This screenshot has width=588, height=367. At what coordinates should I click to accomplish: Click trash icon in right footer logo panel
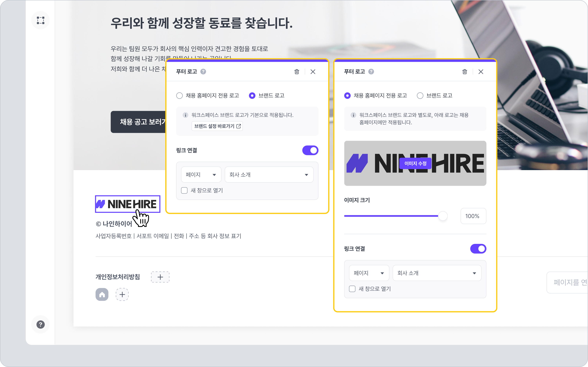pyautogui.click(x=465, y=72)
